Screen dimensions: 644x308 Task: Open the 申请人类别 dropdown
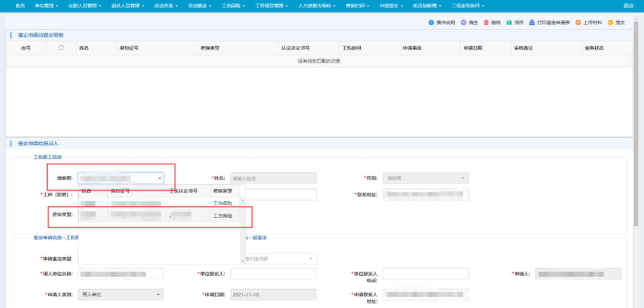(159, 295)
